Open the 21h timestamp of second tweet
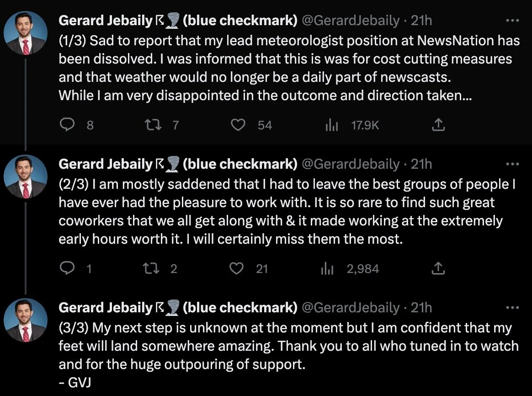Screen dimensions: 532x396 coord(421,164)
